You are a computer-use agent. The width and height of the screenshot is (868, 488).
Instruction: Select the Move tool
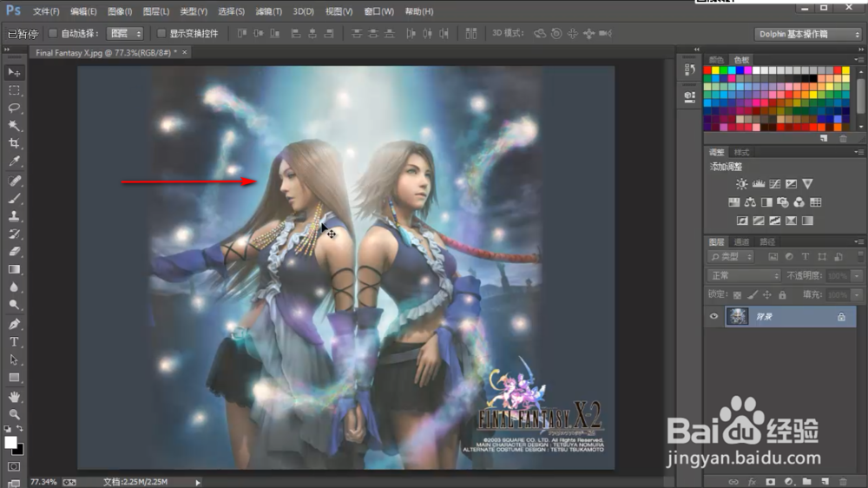tap(15, 73)
